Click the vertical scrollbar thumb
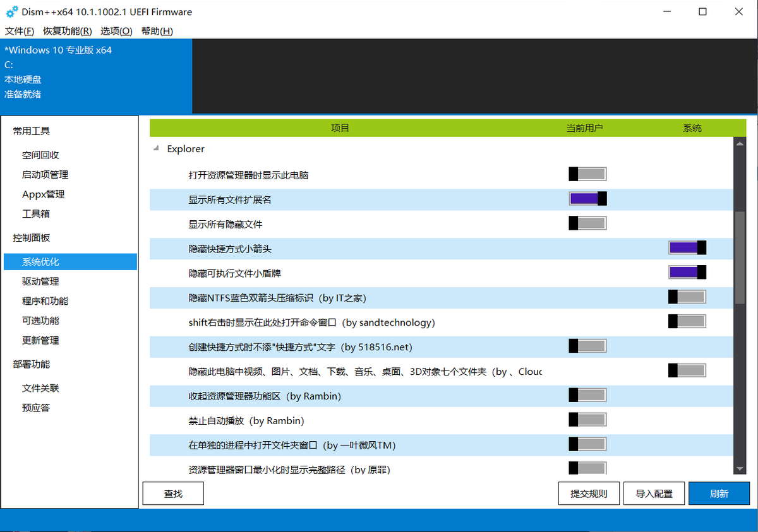 [740, 259]
